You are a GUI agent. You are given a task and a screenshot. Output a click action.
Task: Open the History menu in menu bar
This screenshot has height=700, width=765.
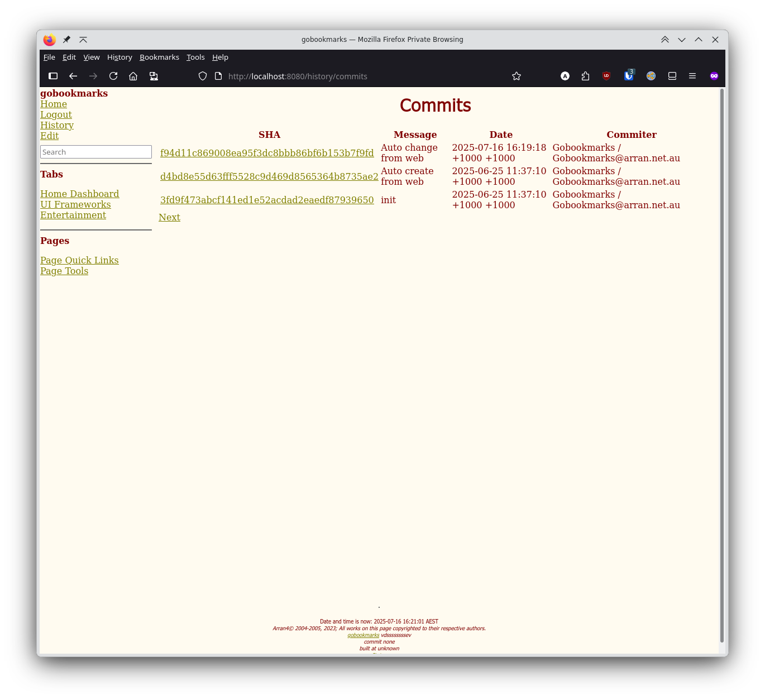tap(119, 57)
